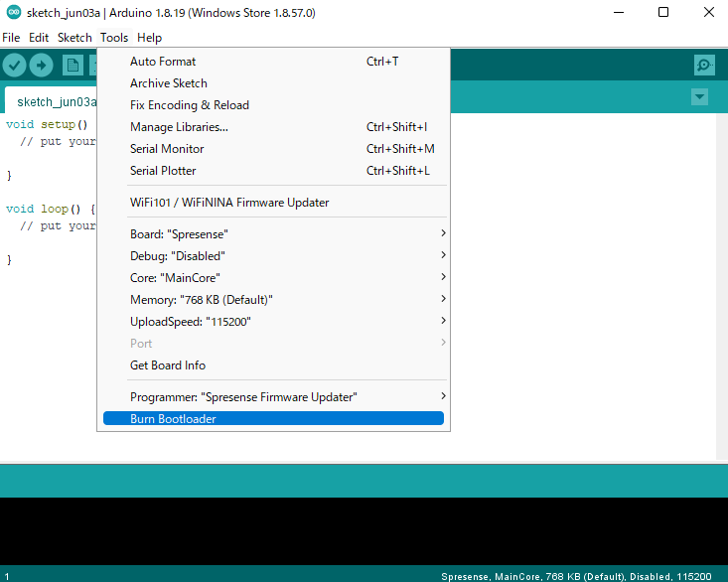Open the Serial Monitor magnifier icon
The width and height of the screenshot is (728, 582).
(704, 65)
